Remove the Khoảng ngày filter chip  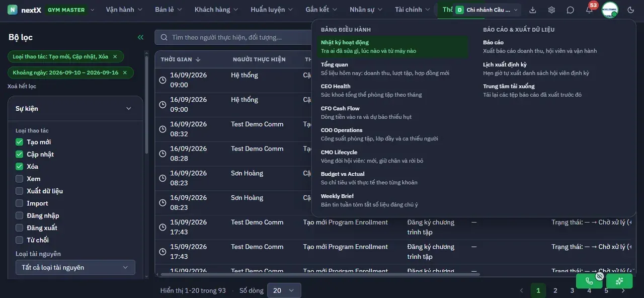click(x=125, y=72)
